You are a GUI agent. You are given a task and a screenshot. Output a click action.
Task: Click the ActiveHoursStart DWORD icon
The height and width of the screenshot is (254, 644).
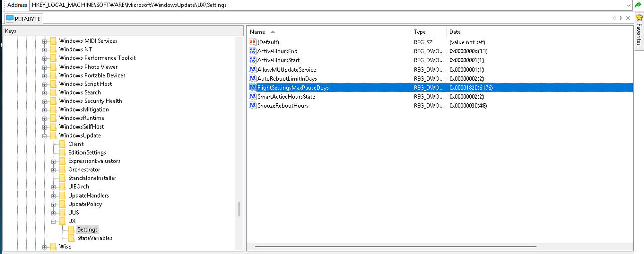[253, 60]
